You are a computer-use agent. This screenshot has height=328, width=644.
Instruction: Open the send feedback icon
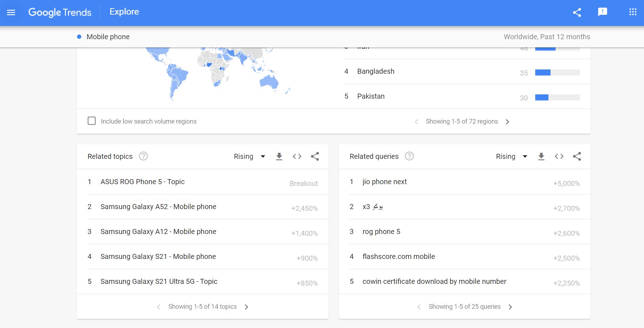603,12
